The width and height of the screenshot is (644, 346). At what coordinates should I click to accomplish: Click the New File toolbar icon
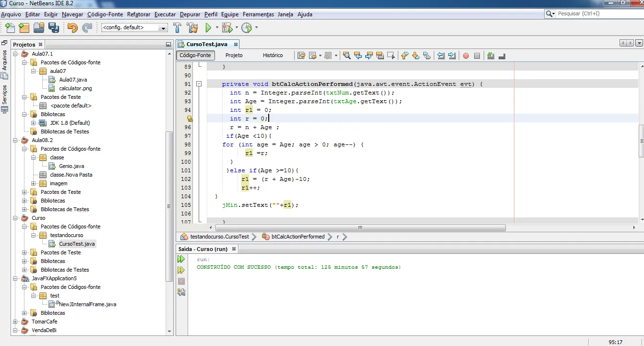[10, 28]
